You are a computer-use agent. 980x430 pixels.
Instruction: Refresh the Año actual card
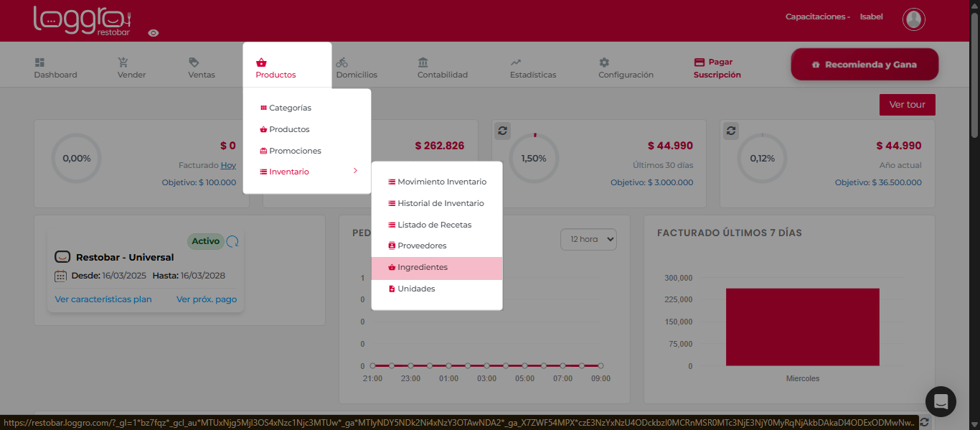731,131
